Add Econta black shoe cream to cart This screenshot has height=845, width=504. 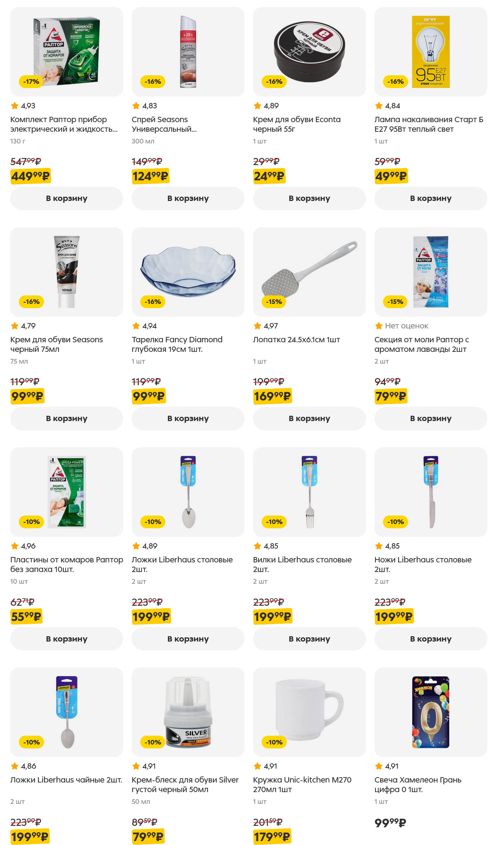pos(309,198)
